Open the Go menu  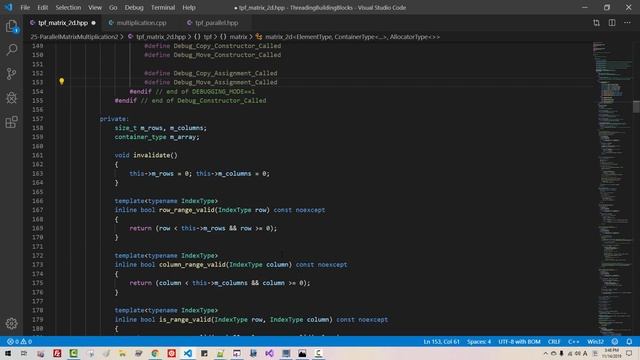point(113,7)
